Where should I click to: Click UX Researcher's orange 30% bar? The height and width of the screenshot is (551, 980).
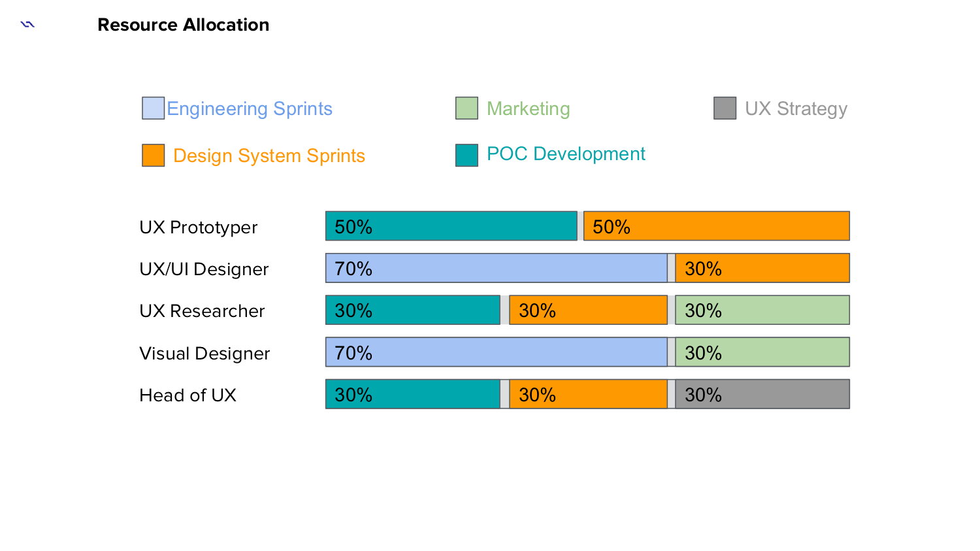point(588,310)
